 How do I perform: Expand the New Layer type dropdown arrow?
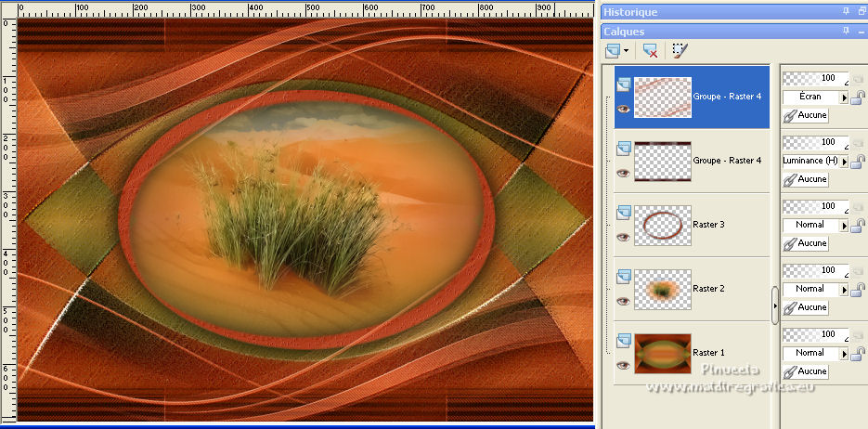coord(628,50)
